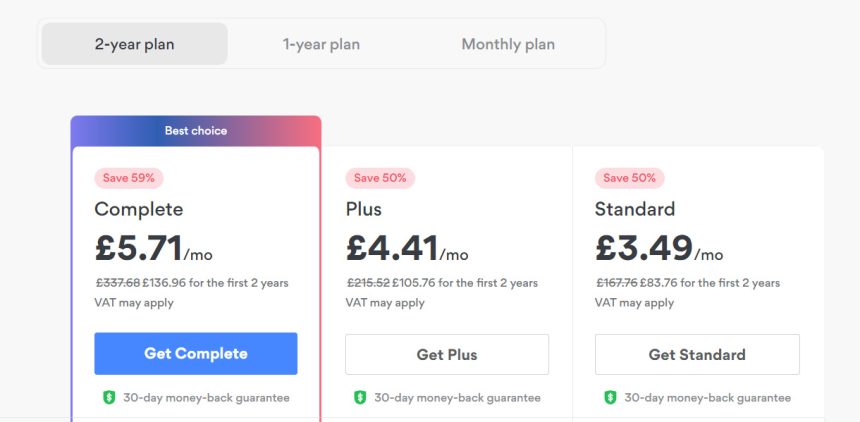Click the Get Standard button
The width and height of the screenshot is (860, 422).
[x=697, y=355]
